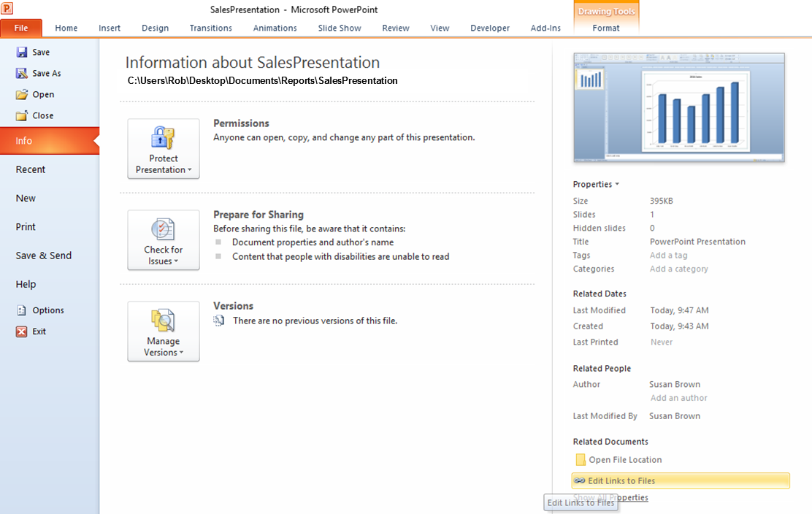
Task: Open the Protect Presentation dropdown
Action: click(x=164, y=149)
